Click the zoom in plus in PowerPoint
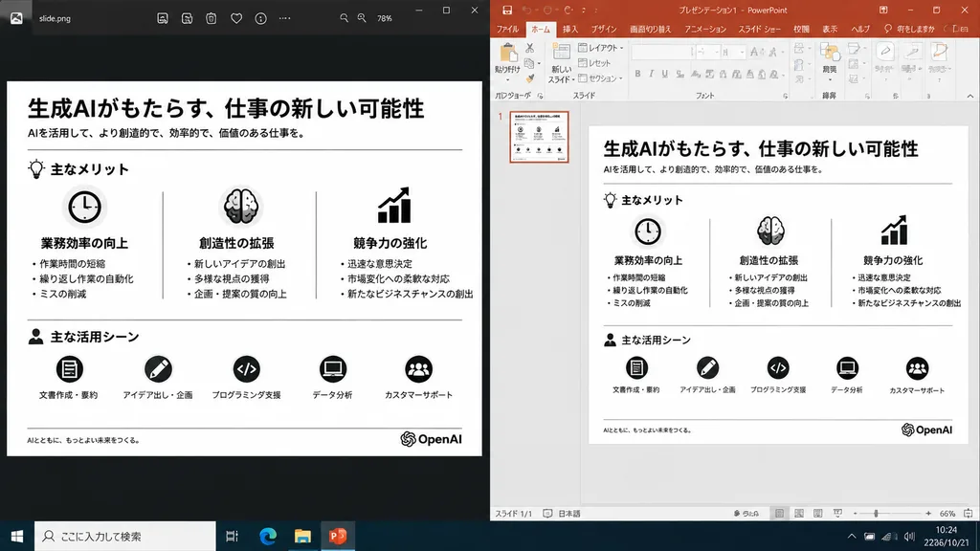The height and width of the screenshot is (551, 980). 928,514
